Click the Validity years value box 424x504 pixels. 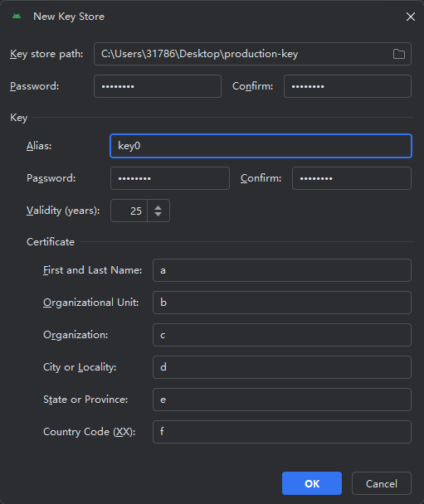(x=129, y=211)
